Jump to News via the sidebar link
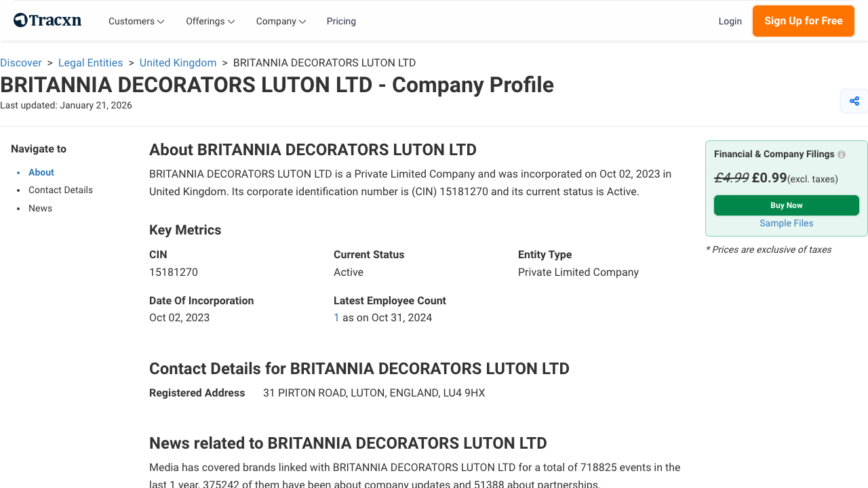 point(40,208)
